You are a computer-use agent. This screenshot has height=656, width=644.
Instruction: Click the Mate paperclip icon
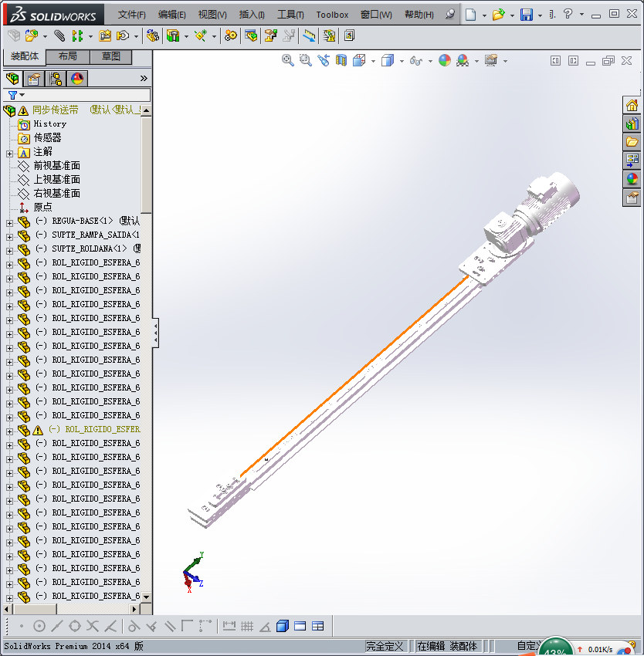coord(59,36)
